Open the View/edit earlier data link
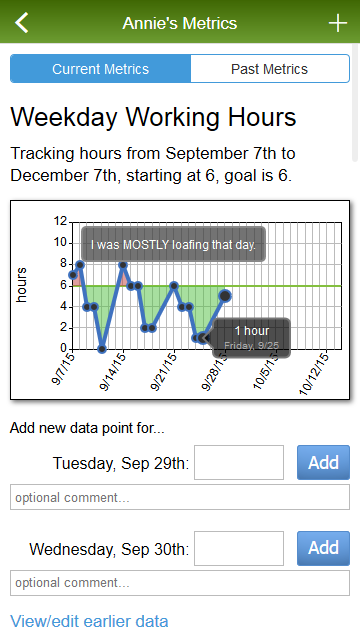 (x=89, y=621)
